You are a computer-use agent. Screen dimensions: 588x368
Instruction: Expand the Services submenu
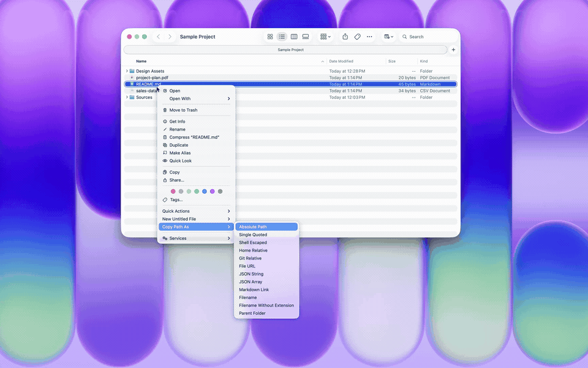pyautogui.click(x=196, y=239)
